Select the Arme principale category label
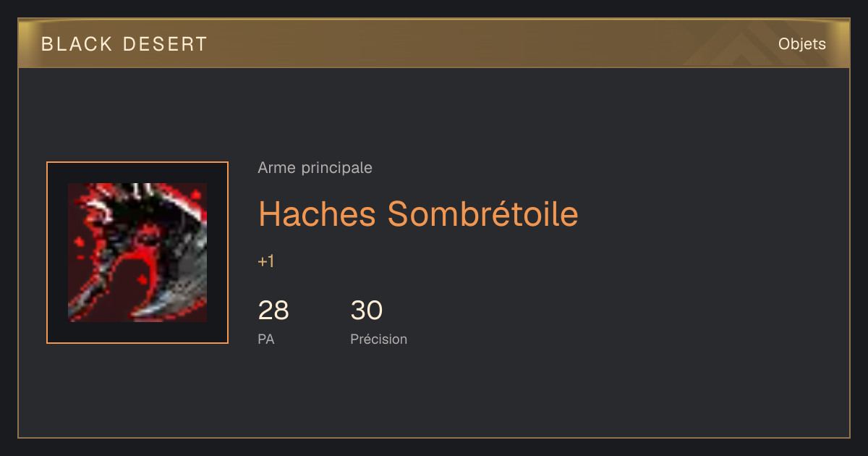The image size is (868, 456). pyautogui.click(x=315, y=168)
